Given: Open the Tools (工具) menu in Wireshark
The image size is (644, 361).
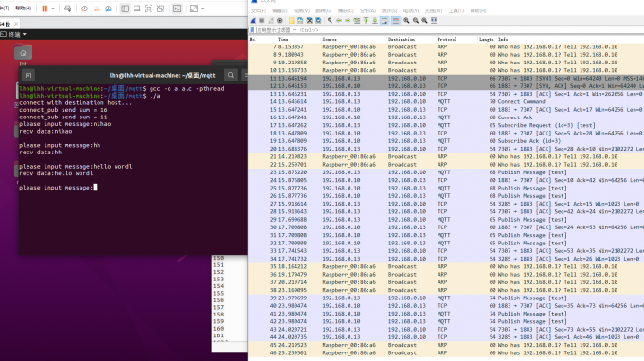Looking at the screenshot, I should 456,10.
